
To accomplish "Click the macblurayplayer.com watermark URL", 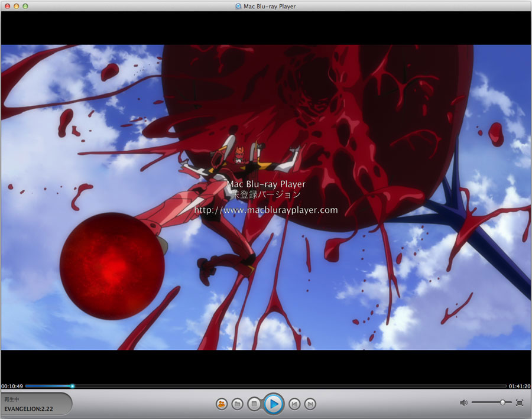I will (x=266, y=210).
